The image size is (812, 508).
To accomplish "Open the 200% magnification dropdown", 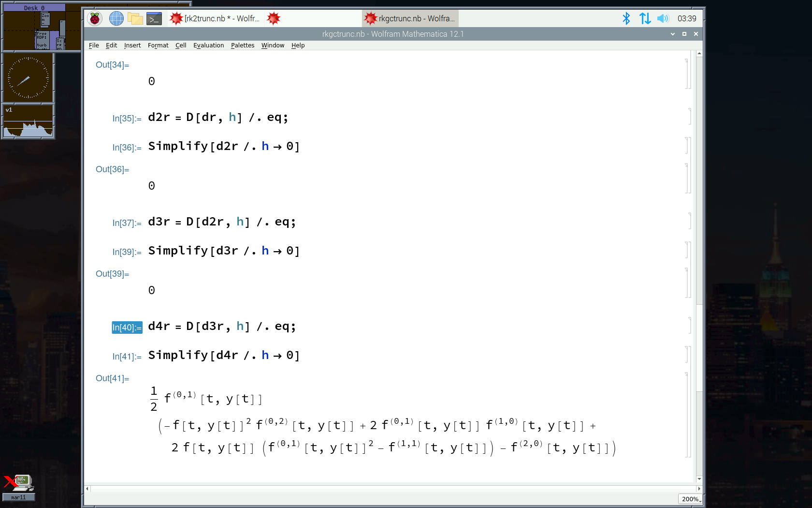I will tap(690, 499).
